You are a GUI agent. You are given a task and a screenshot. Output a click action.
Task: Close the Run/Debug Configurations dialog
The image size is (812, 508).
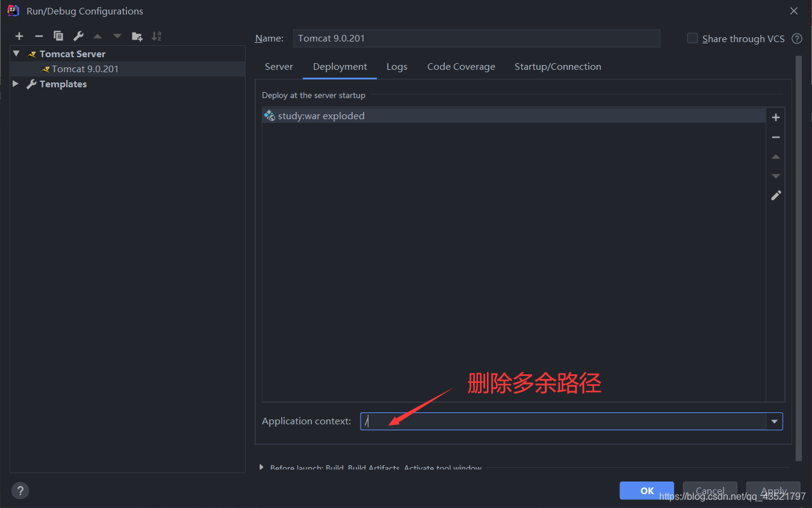click(x=794, y=11)
